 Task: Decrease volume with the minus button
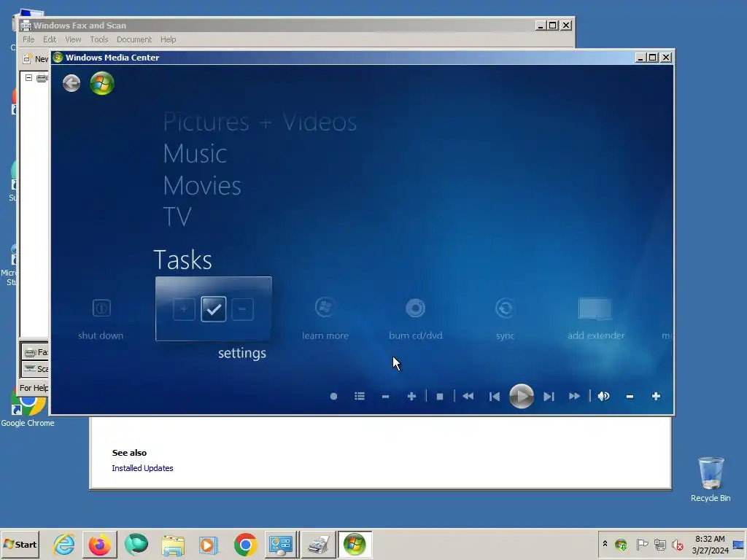point(630,396)
